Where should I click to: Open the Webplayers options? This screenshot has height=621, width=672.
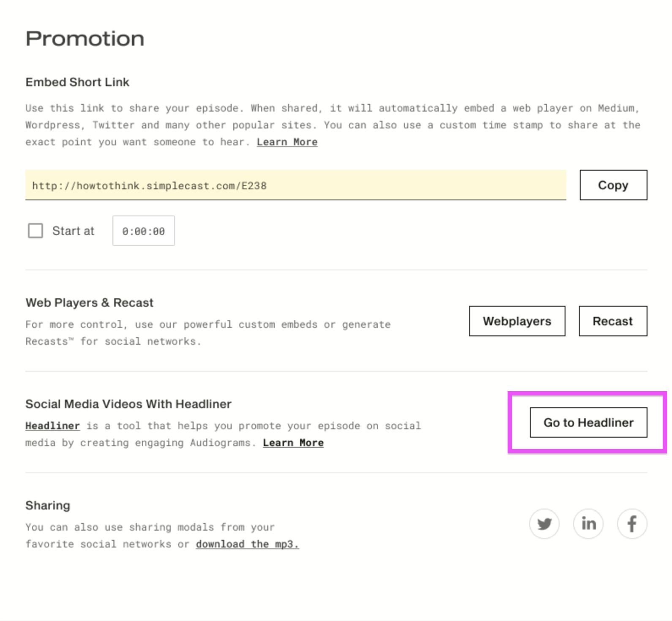tap(517, 321)
